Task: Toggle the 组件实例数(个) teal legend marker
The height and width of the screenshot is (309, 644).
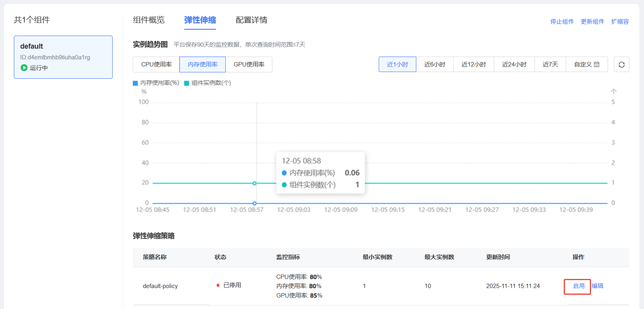Action: tap(187, 83)
